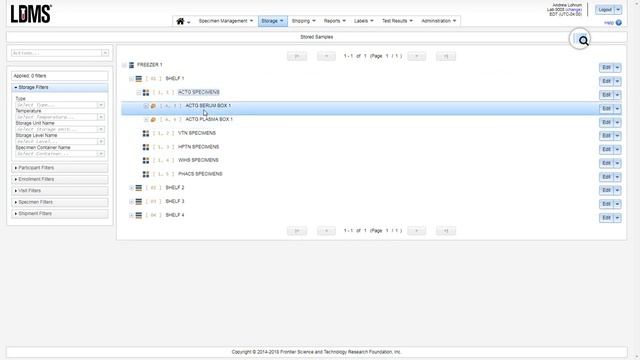Collapse the ACTG SPECIMENS node
This screenshot has height=360, width=640.
click(x=139, y=93)
